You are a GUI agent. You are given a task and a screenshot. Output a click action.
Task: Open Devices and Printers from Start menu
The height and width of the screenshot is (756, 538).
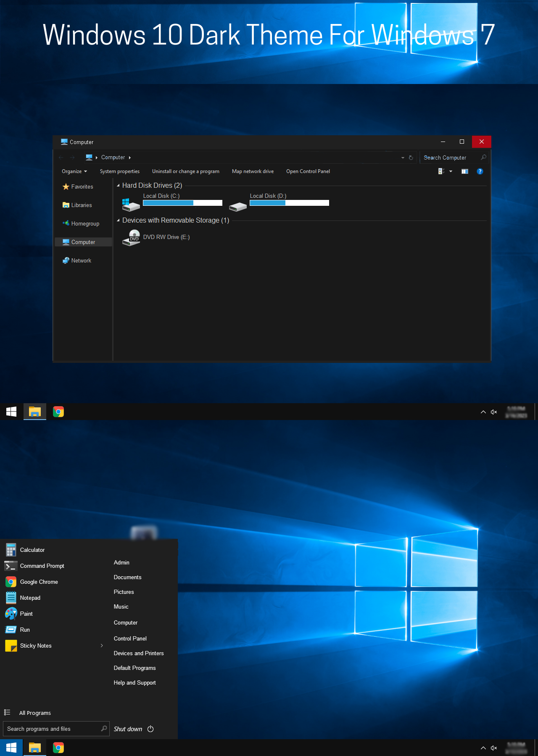coord(139,653)
